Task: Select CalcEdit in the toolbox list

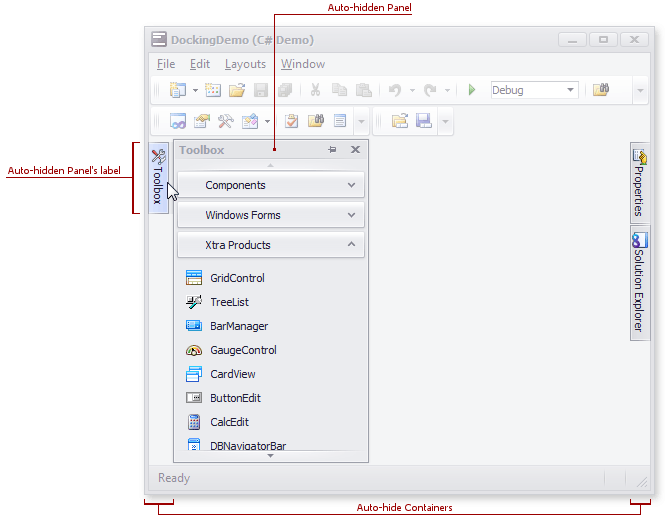Action: pos(229,422)
